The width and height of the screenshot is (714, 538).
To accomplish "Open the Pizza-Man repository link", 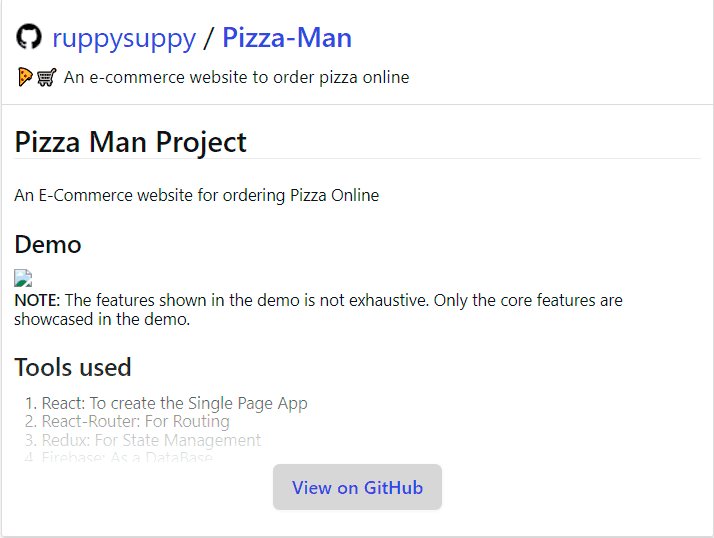I will click(x=287, y=37).
